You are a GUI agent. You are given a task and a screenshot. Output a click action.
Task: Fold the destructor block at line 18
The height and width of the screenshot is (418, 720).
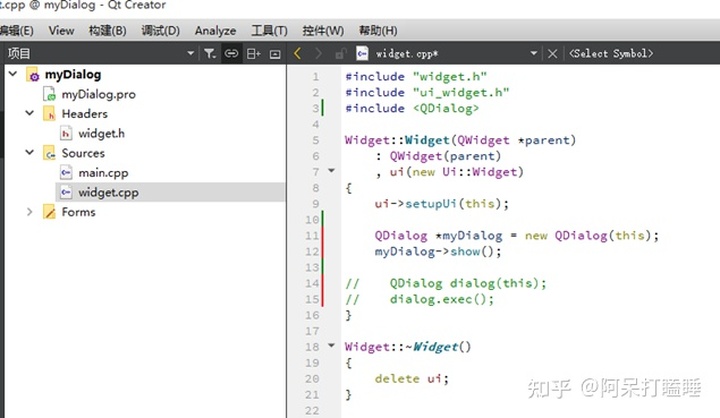(x=331, y=345)
